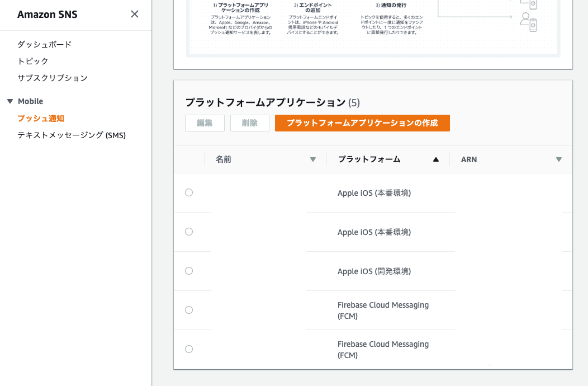This screenshot has height=386, width=588.
Task: Select プッシュ通知 menu item
Action: tap(41, 118)
